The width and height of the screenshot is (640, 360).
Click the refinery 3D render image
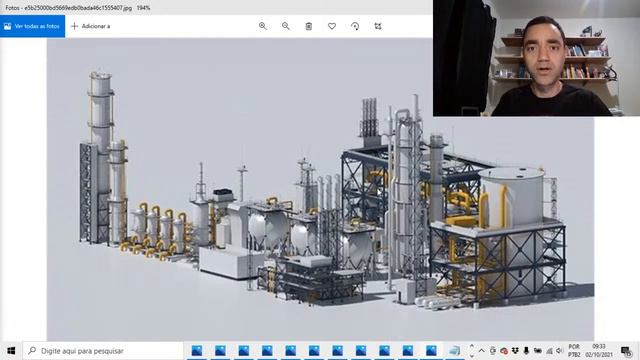tap(320, 190)
